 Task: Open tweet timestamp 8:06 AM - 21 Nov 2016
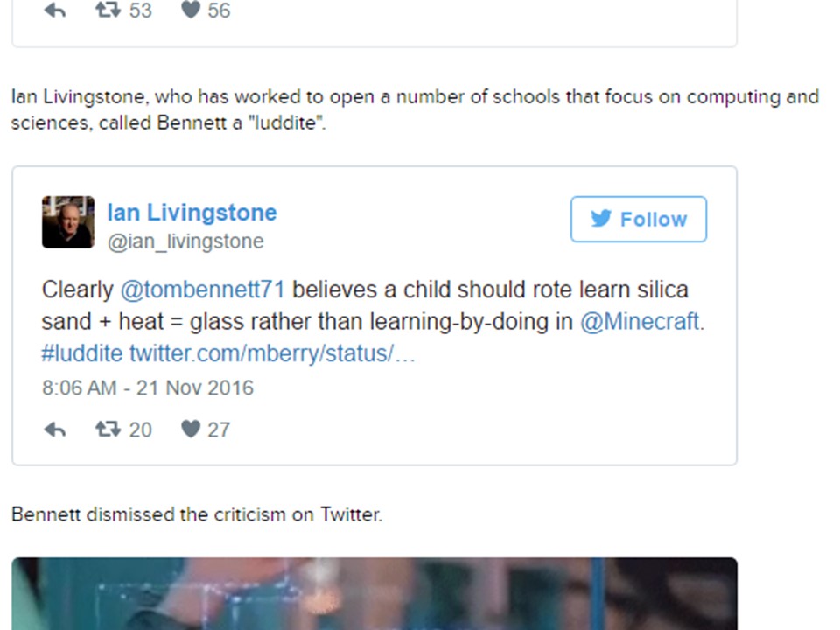(148, 388)
